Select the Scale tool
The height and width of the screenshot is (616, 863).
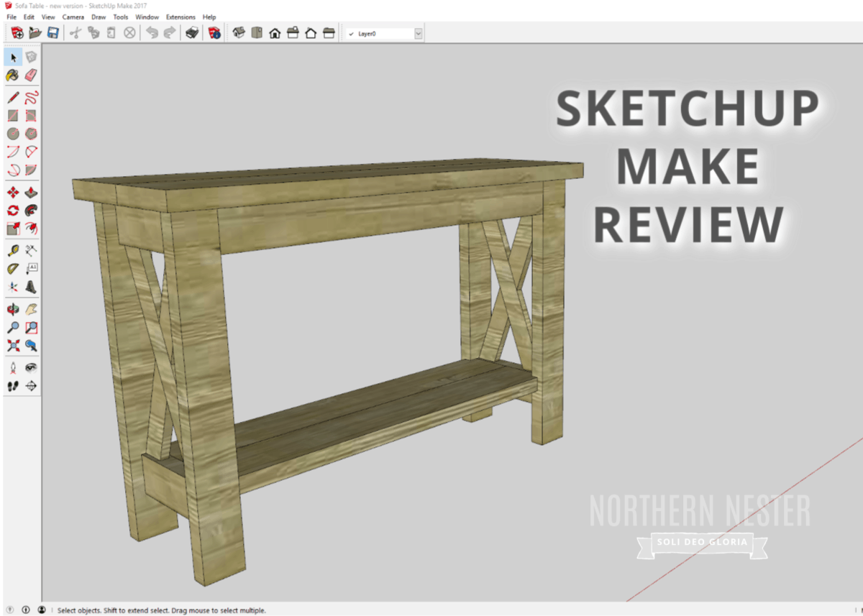(13, 229)
